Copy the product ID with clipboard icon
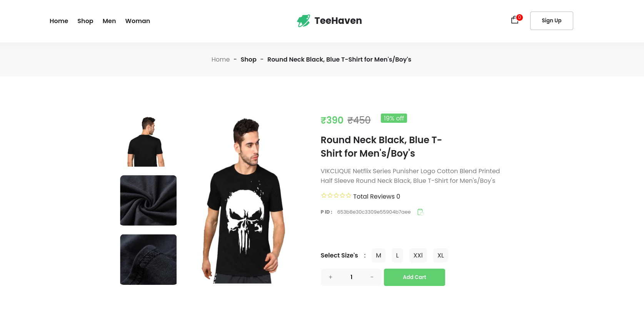644x321 pixels. pyautogui.click(x=420, y=212)
